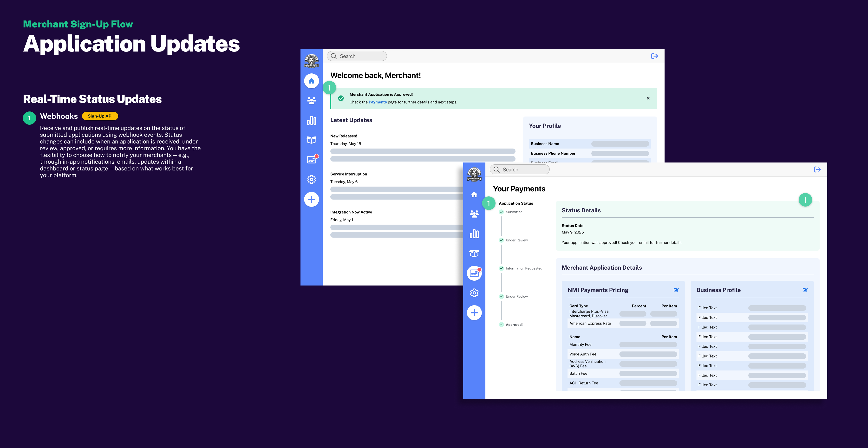Click Search field in Payments window
Viewport: 868px width, 448px height.
[520, 170]
